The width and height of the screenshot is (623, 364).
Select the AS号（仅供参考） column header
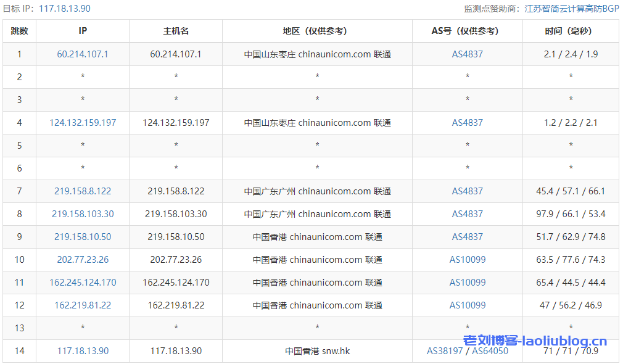pos(468,31)
